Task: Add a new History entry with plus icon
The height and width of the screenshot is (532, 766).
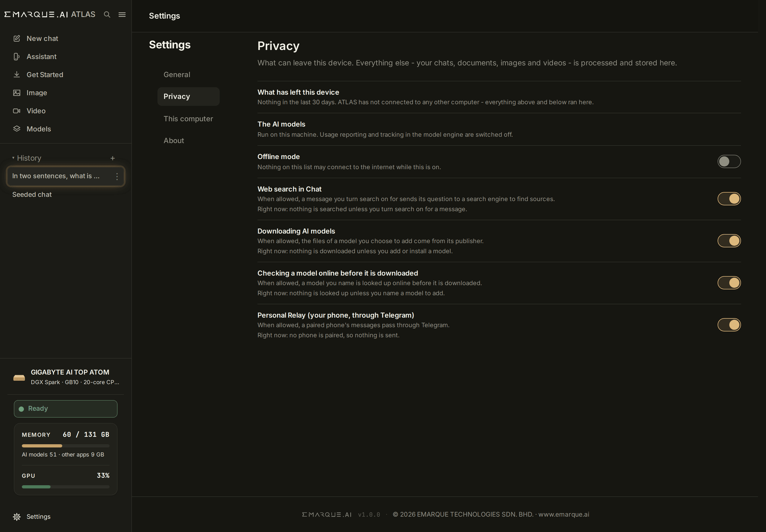Action: coord(113,158)
